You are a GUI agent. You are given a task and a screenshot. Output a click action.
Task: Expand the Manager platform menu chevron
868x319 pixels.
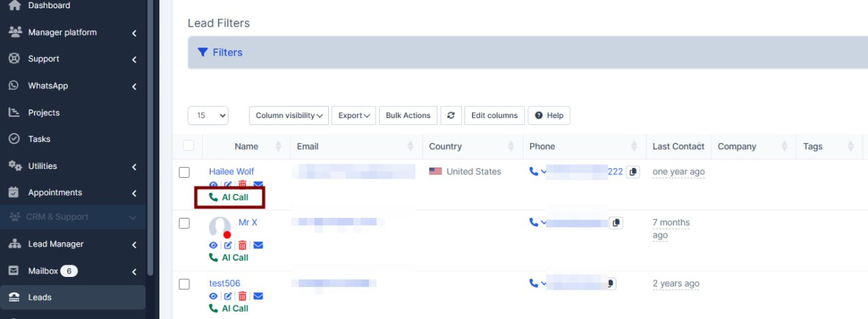tap(134, 33)
